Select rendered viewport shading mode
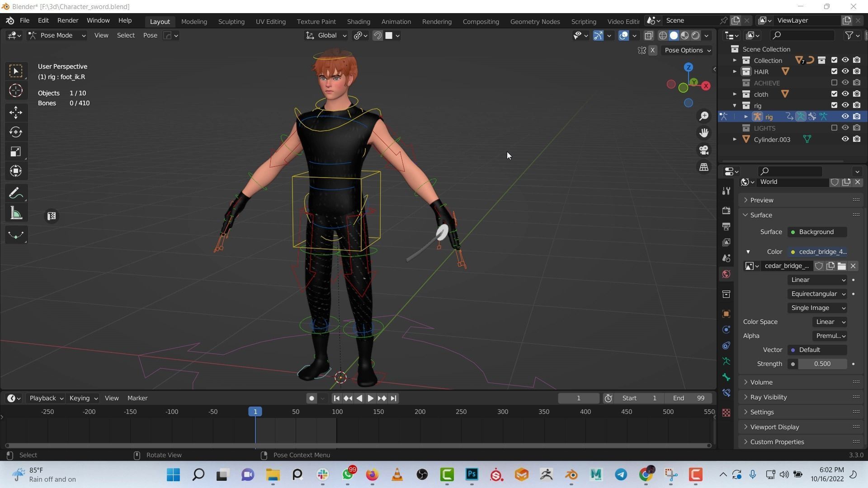The height and width of the screenshot is (488, 868). tap(696, 36)
